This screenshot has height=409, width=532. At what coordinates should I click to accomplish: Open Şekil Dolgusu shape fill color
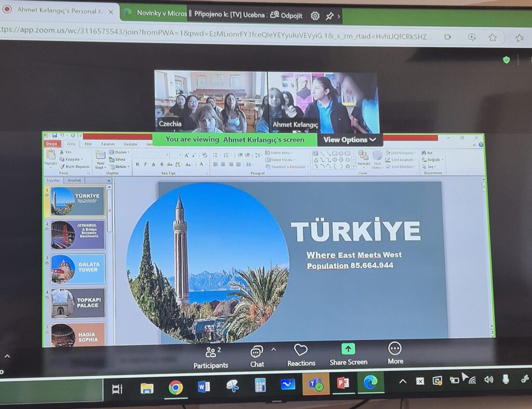pyautogui.click(x=401, y=153)
